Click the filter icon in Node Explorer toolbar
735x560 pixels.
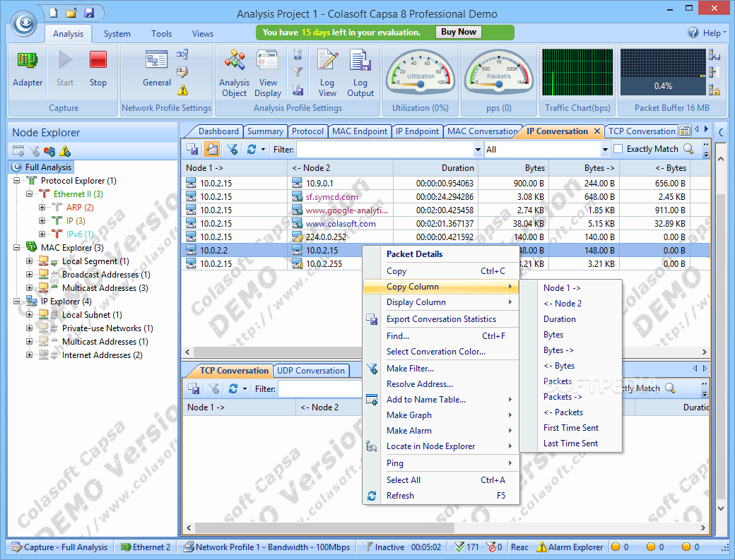34,151
